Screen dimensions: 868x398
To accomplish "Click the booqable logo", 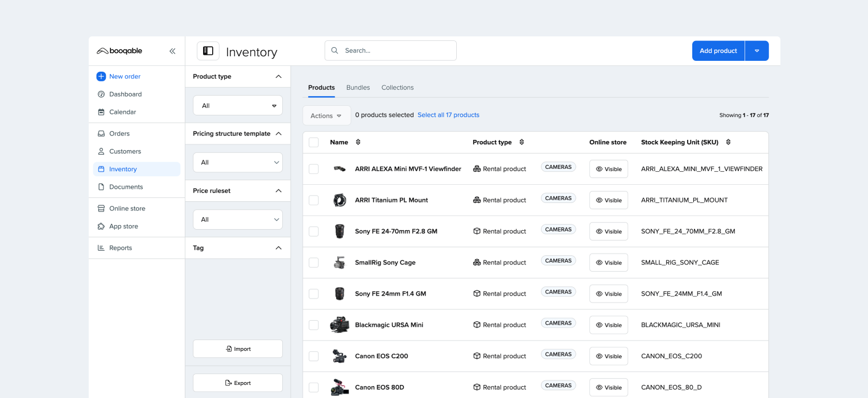I will 119,51.
